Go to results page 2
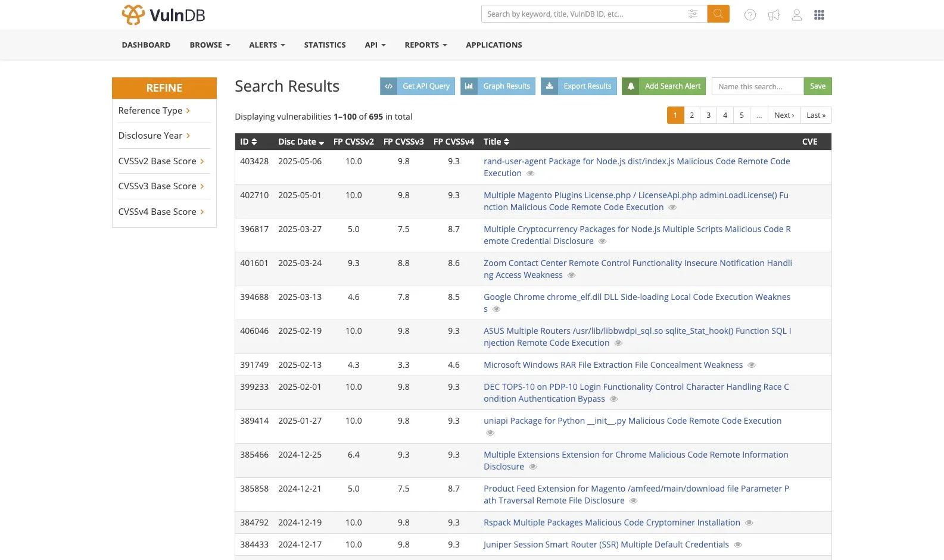 click(x=692, y=115)
